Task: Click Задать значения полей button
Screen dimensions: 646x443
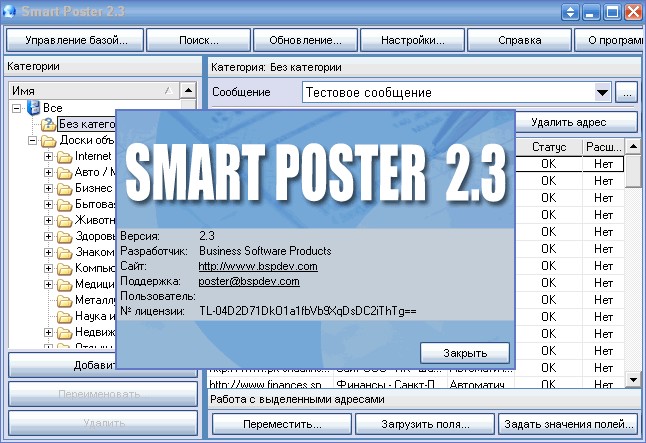Action: click(569, 424)
